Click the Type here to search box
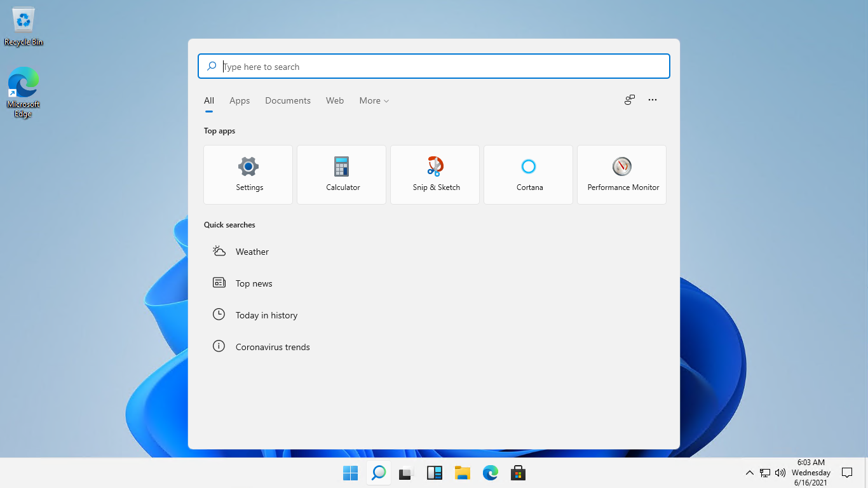Screen dimensions: 868x488 pyautogui.click(x=438, y=67)
